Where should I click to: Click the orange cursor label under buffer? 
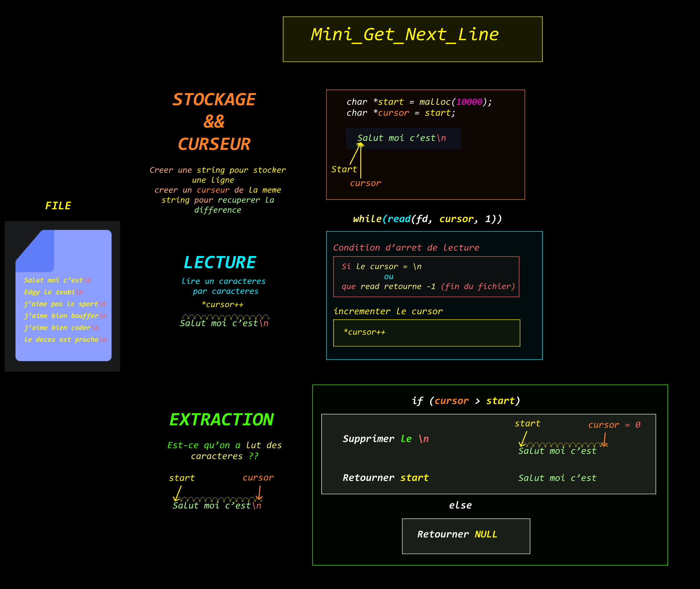[365, 183]
